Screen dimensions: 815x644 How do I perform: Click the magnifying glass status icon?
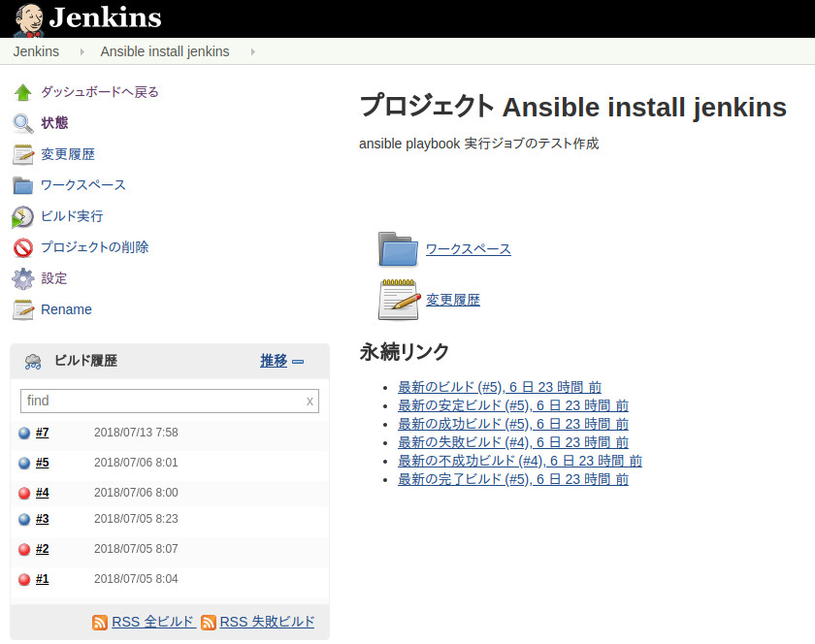(x=23, y=124)
